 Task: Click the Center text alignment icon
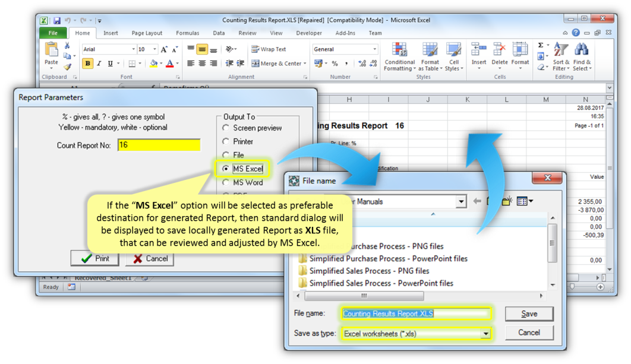click(x=202, y=64)
